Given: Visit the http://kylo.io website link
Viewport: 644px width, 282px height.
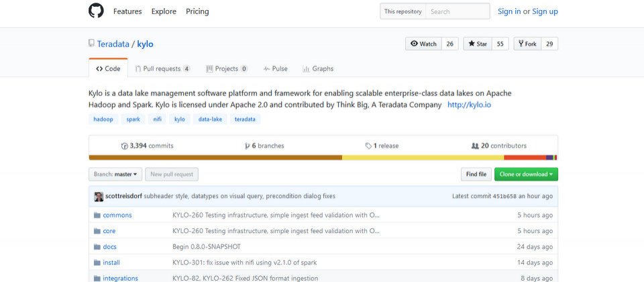Looking at the screenshot, I should click(469, 105).
